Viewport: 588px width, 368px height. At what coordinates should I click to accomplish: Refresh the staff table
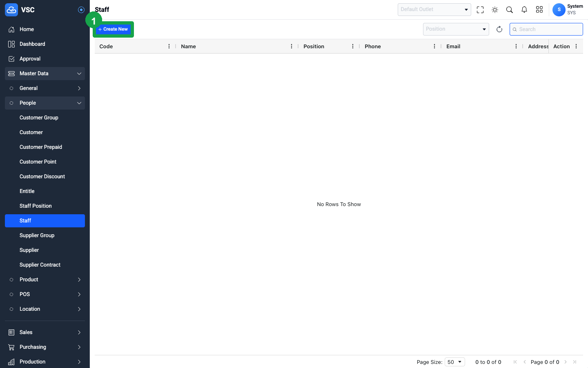(x=499, y=29)
